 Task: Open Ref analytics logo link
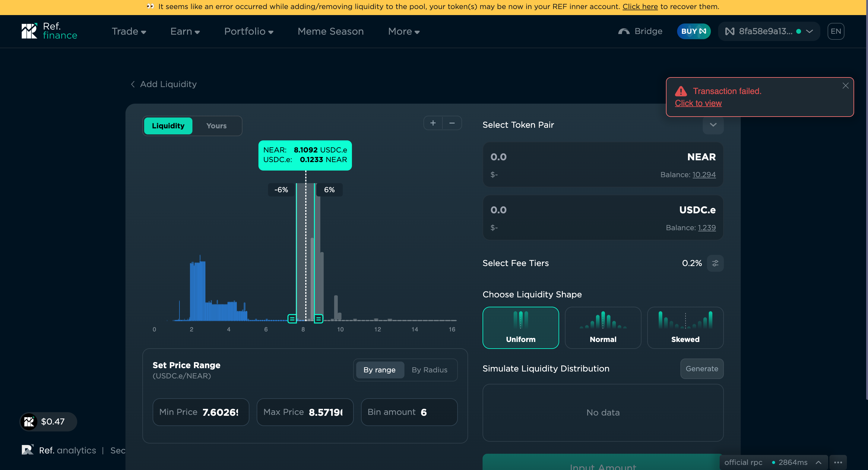[59, 450]
